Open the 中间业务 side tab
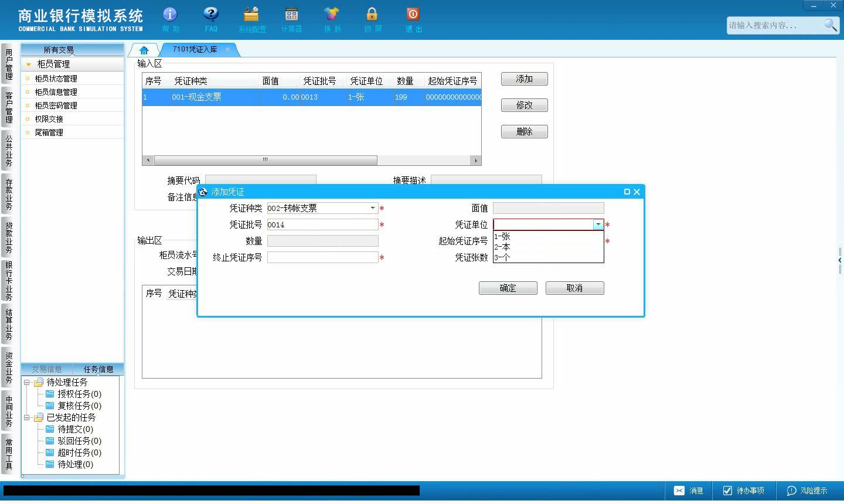 click(9, 411)
